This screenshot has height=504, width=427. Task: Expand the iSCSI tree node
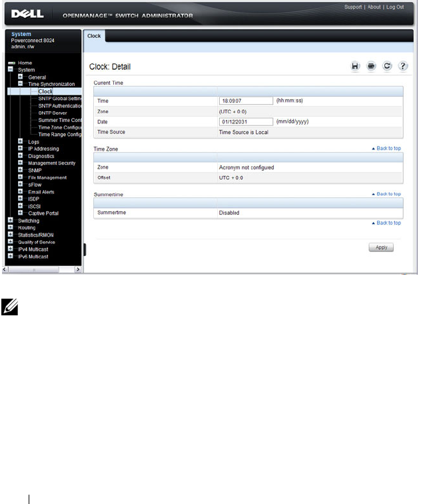20,206
